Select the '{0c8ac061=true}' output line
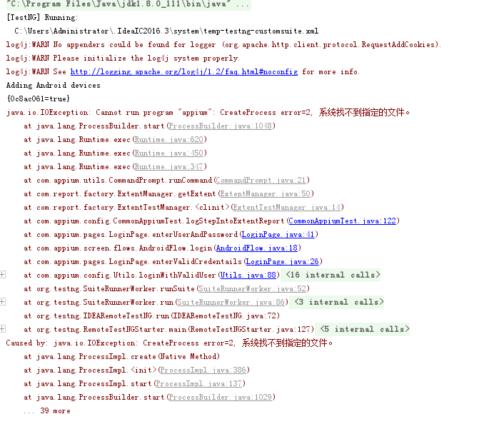 [39, 99]
